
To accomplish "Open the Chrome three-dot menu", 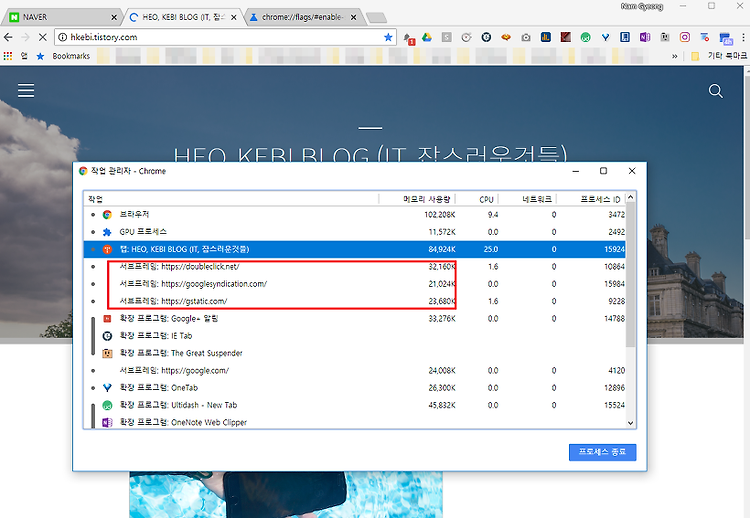I will (x=743, y=37).
